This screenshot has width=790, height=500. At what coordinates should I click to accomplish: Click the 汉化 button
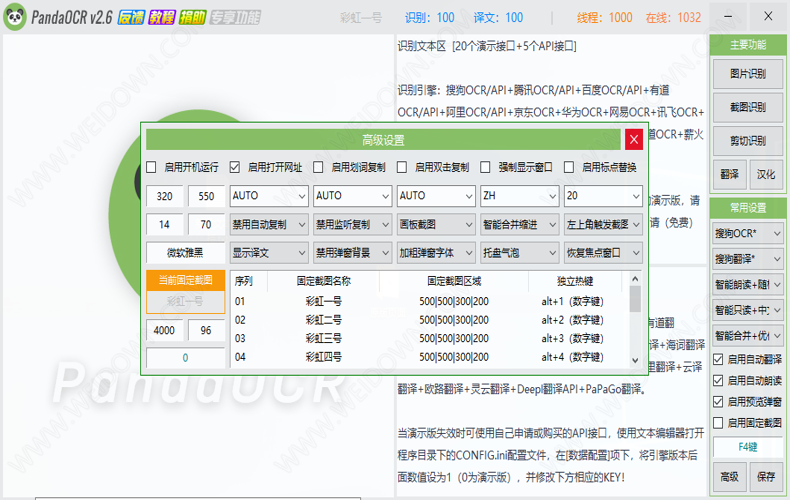pyautogui.click(x=766, y=174)
